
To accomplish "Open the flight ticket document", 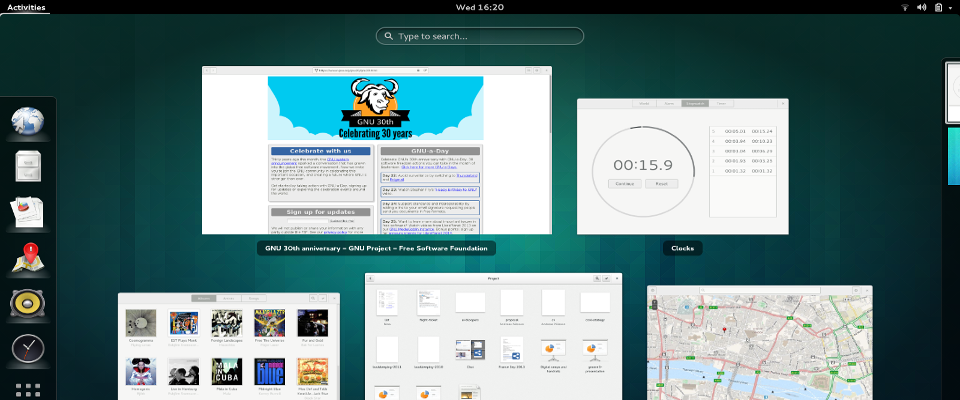I will click(x=429, y=303).
